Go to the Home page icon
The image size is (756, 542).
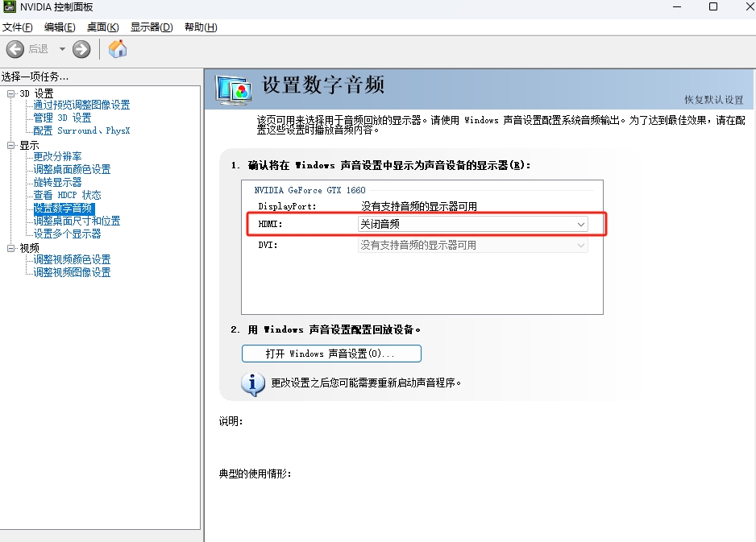click(117, 48)
